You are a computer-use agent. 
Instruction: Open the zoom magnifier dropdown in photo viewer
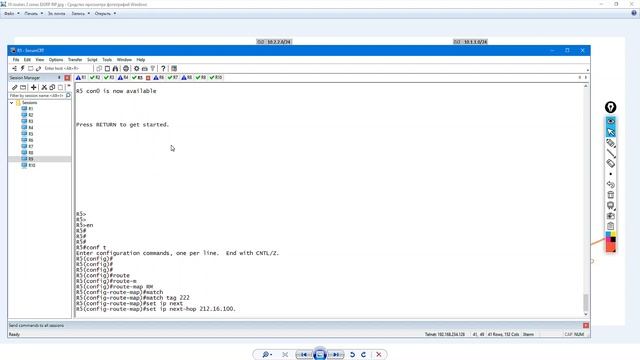coord(267,355)
